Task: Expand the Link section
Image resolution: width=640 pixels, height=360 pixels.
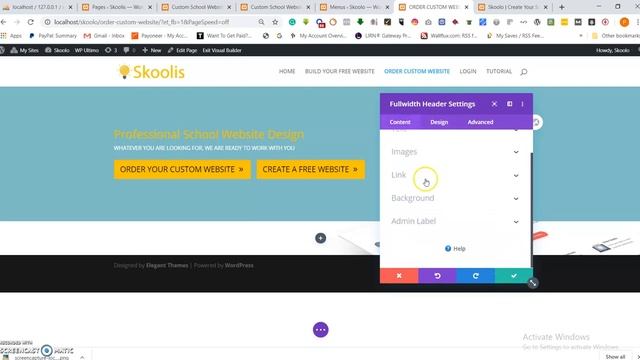Action: pyautogui.click(x=456, y=175)
